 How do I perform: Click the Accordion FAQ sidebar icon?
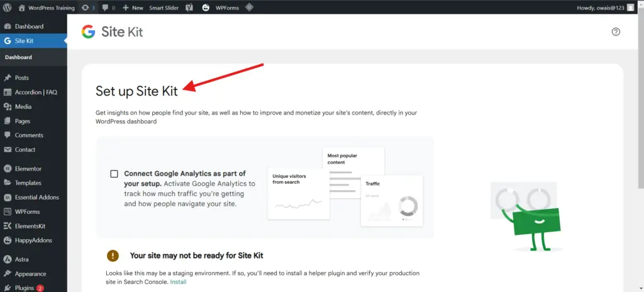click(x=8, y=92)
